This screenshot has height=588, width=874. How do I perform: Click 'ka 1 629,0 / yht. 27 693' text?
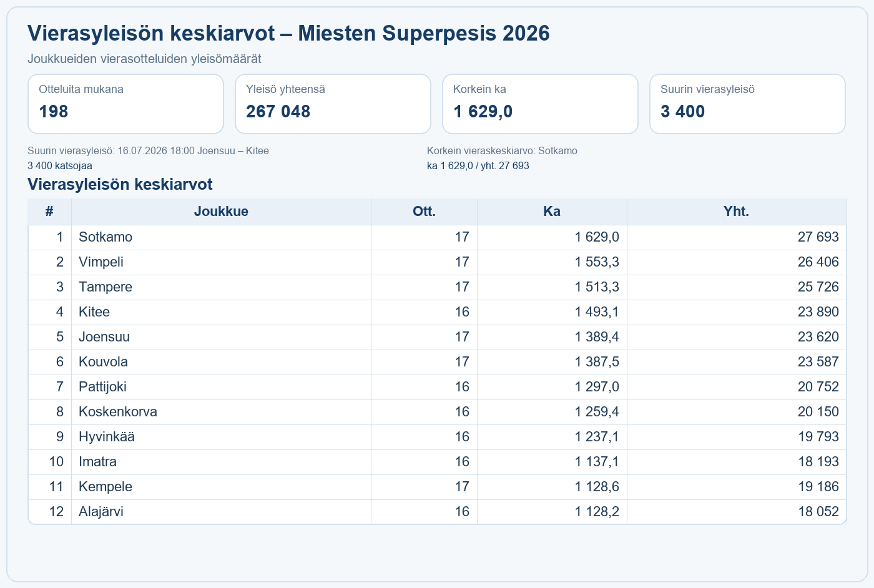tap(478, 166)
